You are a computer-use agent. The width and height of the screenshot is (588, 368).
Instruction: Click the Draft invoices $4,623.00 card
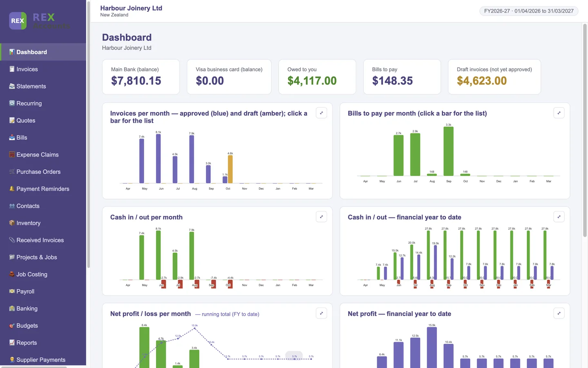point(494,77)
